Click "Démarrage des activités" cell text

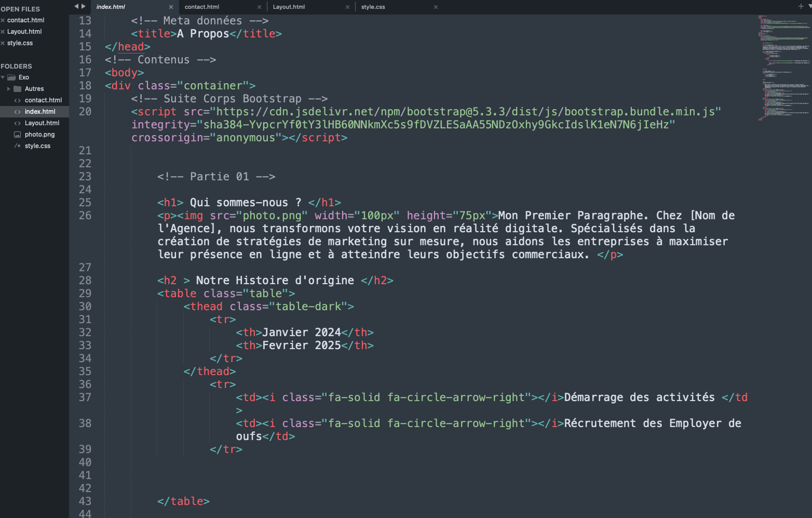click(x=639, y=397)
